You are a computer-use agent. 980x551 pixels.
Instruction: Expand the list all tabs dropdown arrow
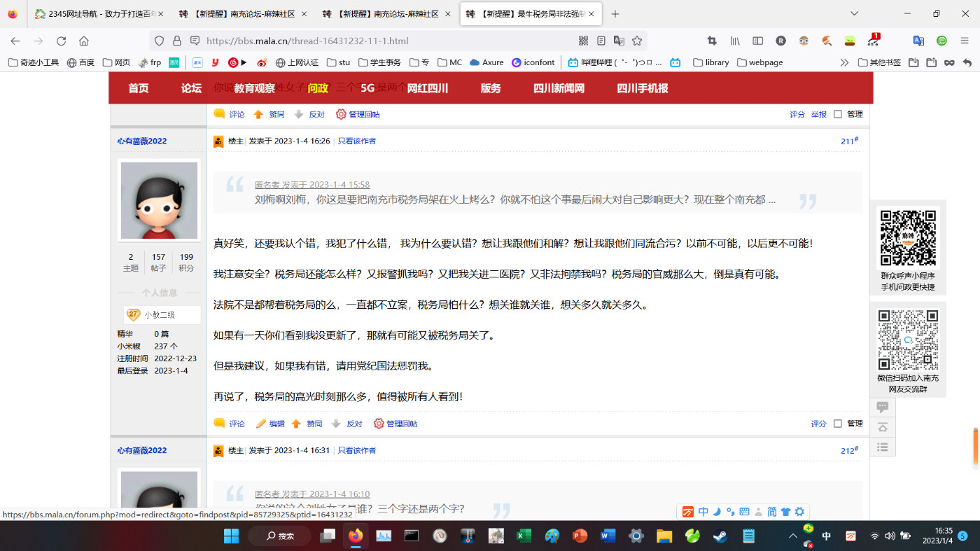(854, 13)
